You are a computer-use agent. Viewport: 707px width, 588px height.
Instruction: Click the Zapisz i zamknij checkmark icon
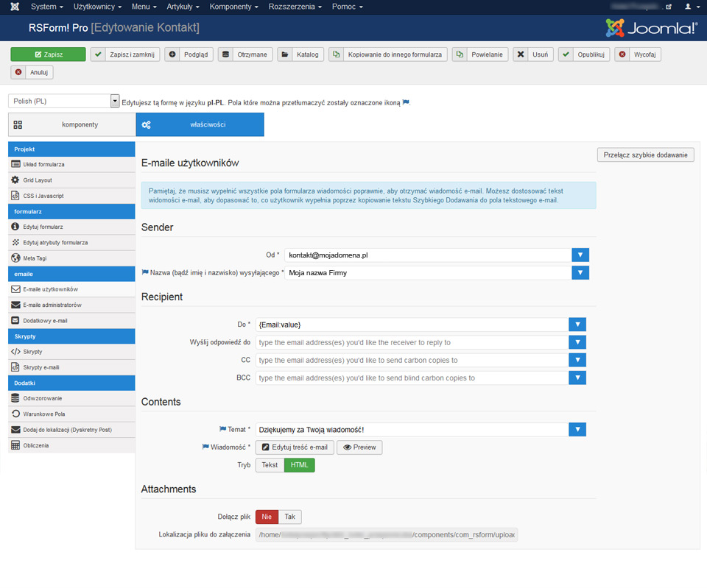[x=98, y=54]
